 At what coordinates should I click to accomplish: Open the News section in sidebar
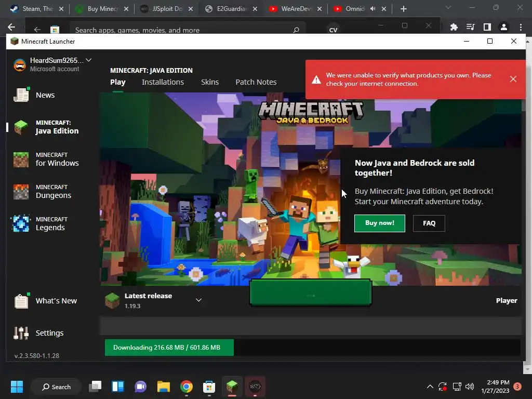click(34, 95)
